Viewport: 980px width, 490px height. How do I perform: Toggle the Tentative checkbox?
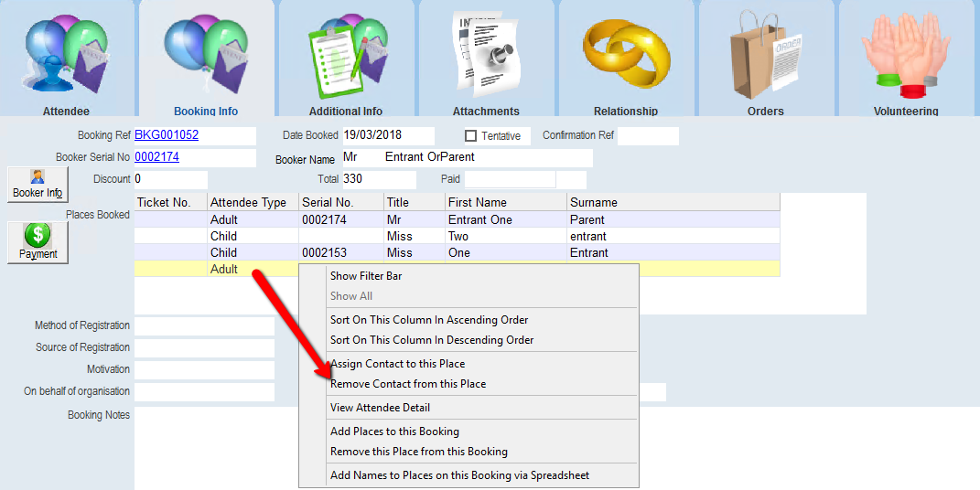click(x=471, y=136)
